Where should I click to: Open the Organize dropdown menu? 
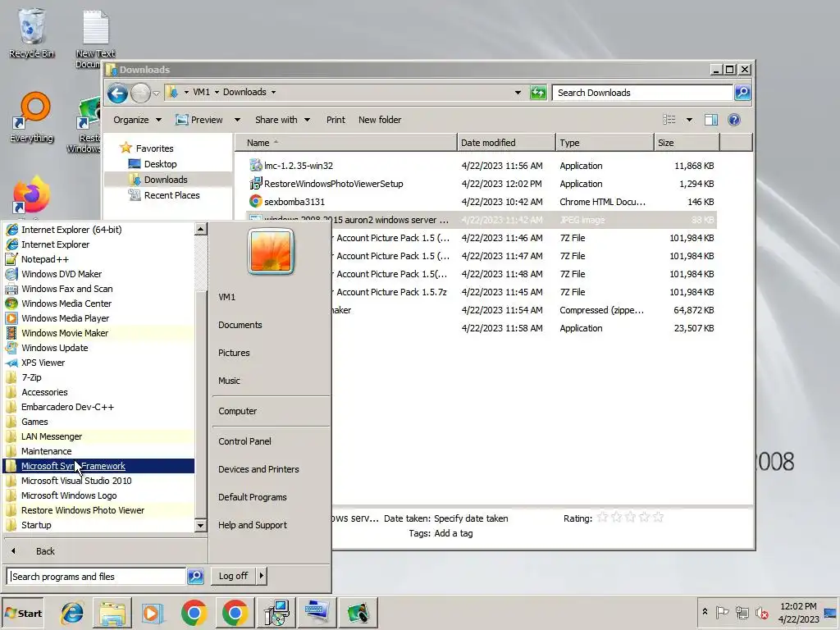(137, 120)
